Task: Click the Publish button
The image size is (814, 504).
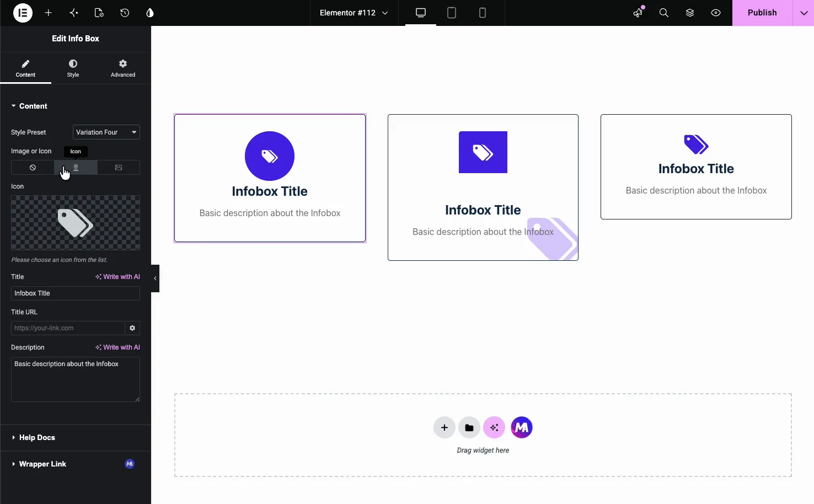Action: [x=762, y=13]
